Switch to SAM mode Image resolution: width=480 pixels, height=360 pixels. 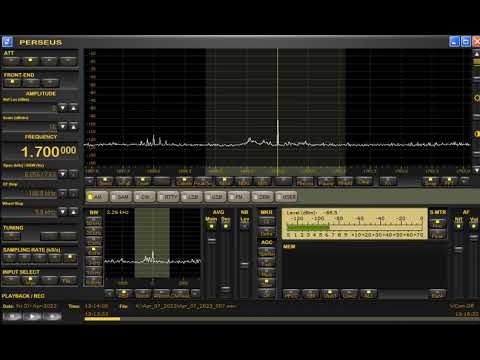tap(120, 197)
